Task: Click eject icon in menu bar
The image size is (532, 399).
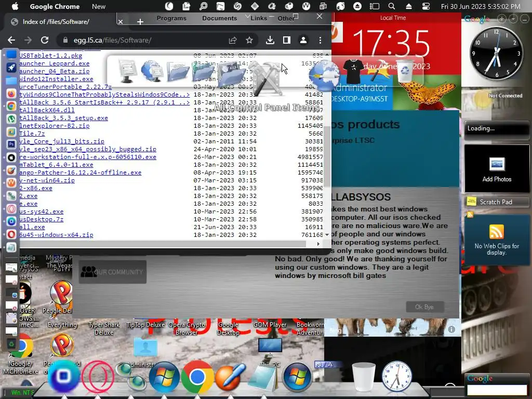Action: pos(409,6)
